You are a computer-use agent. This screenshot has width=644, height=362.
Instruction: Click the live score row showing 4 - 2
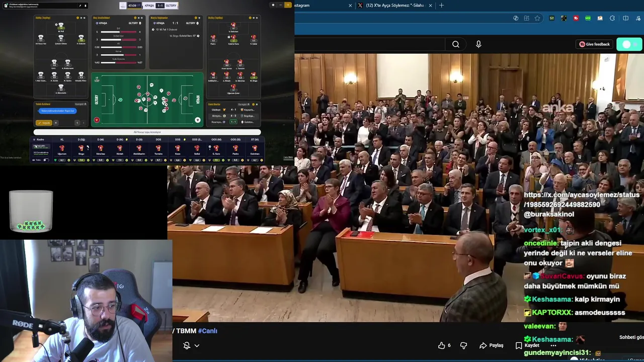[233, 116]
